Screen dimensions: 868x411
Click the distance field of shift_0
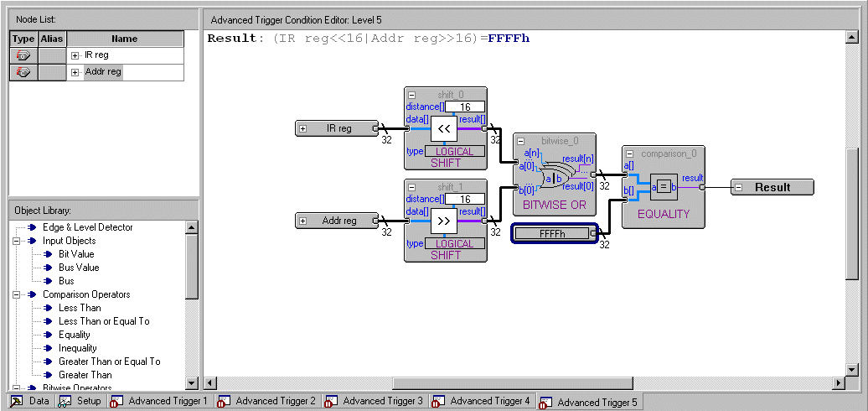click(x=464, y=107)
